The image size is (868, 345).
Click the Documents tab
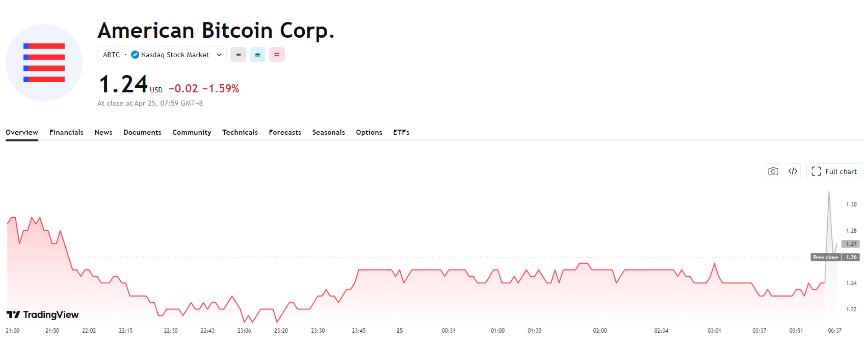[142, 132]
